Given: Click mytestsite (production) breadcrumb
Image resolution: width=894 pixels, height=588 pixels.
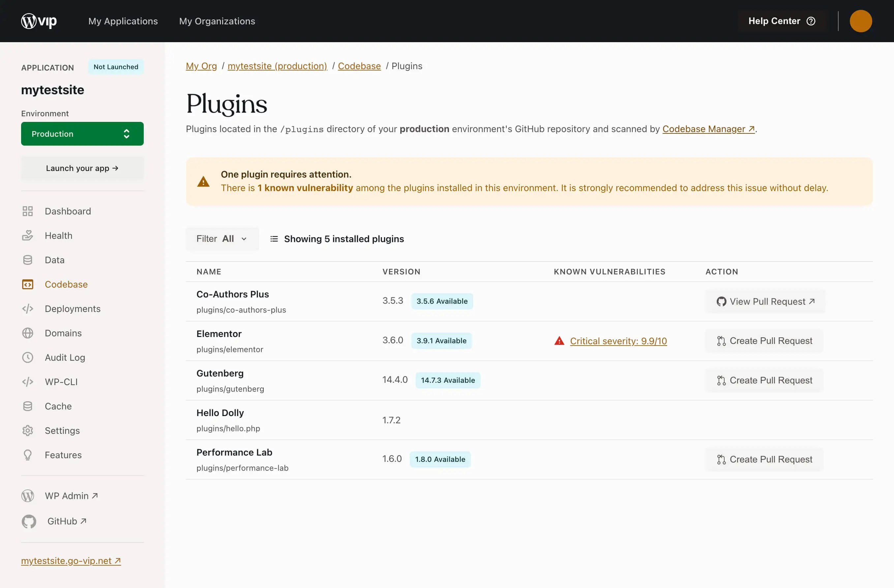Looking at the screenshot, I should point(277,66).
